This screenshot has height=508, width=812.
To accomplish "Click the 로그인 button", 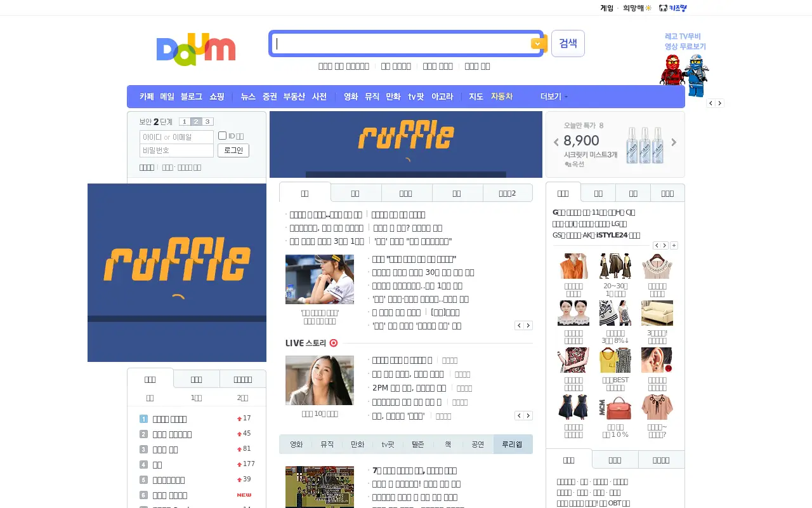I will [x=233, y=150].
